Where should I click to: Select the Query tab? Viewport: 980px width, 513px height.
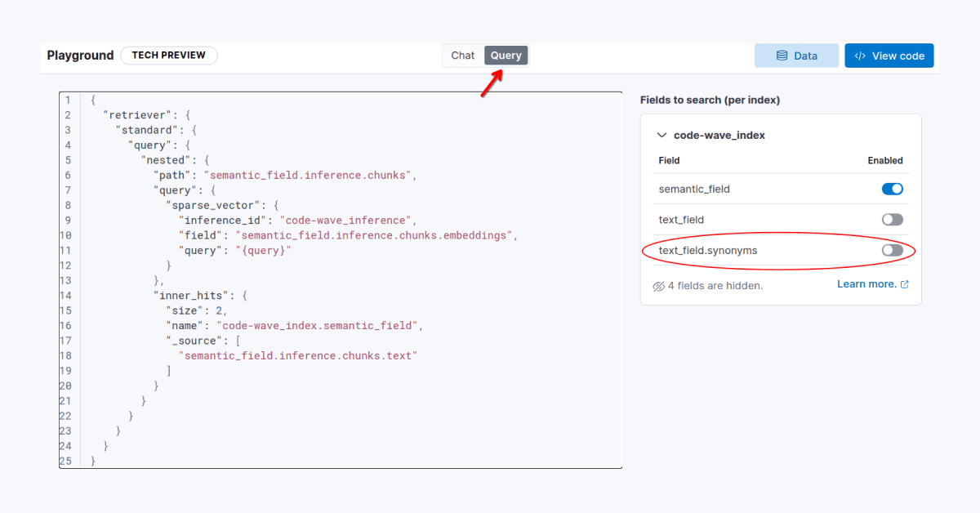coord(506,55)
